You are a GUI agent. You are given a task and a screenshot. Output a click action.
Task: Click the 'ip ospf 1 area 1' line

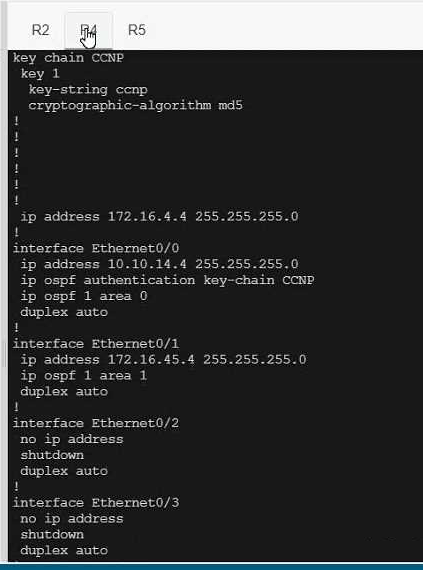[x=84, y=376]
